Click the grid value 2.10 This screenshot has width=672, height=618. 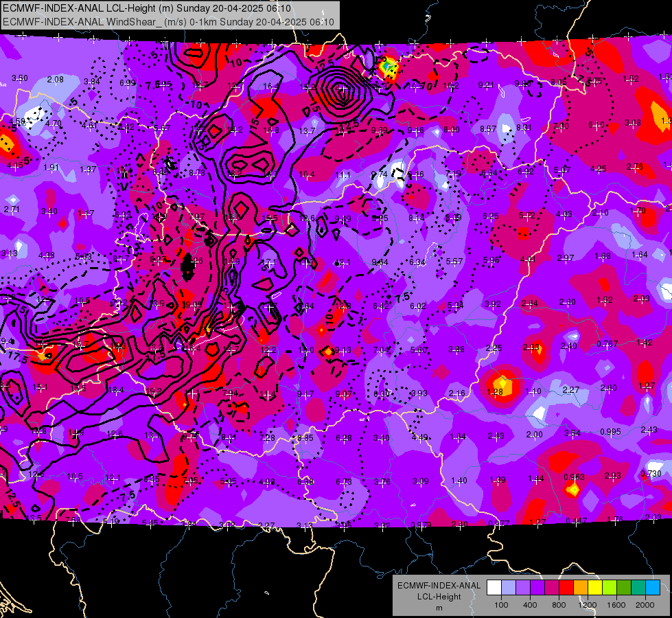click(601, 212)
